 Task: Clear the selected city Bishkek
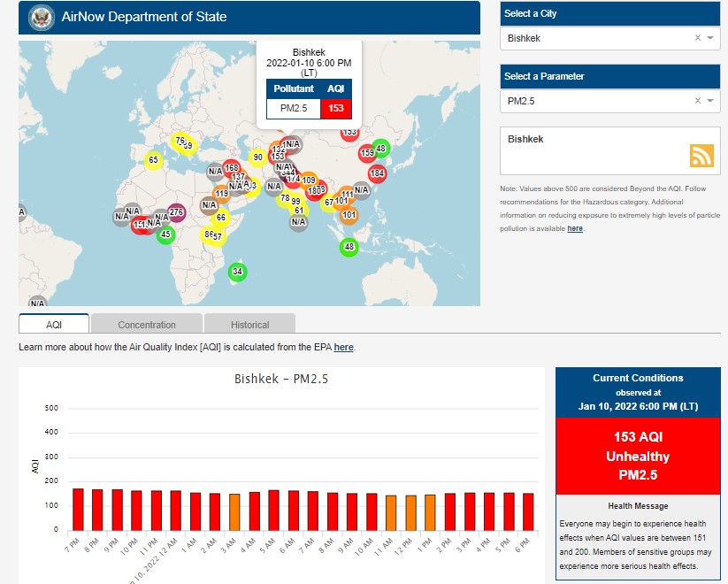(697, 38)
